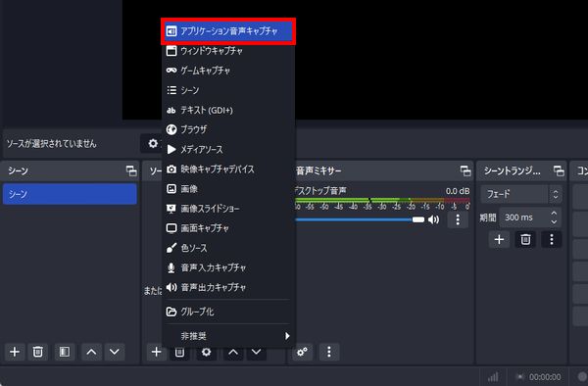Move source up in sources toolbar
Image resolution: width=588 pixels, height=386 pixels.
pyautogui.click(x=233, y=353)
